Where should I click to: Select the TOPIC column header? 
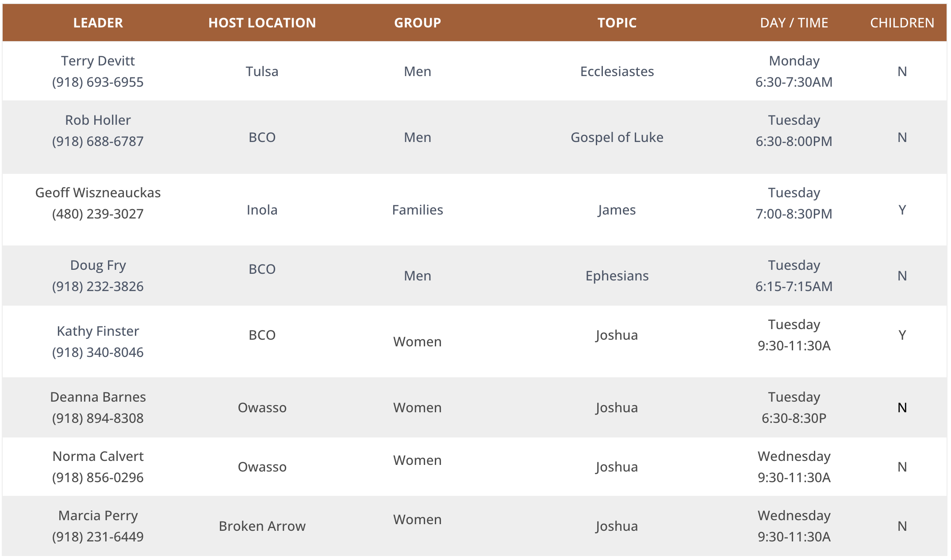(x=617, y=23)
